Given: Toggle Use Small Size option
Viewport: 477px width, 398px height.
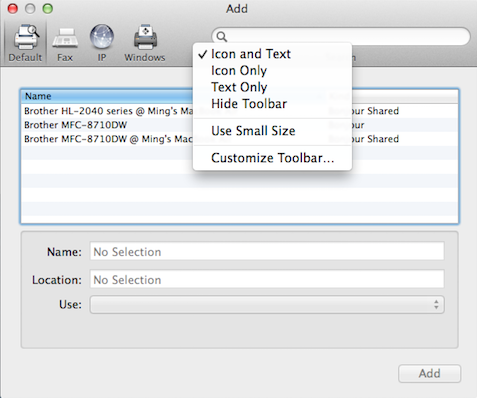Looking at the screenshot, I should pos(272,131).
